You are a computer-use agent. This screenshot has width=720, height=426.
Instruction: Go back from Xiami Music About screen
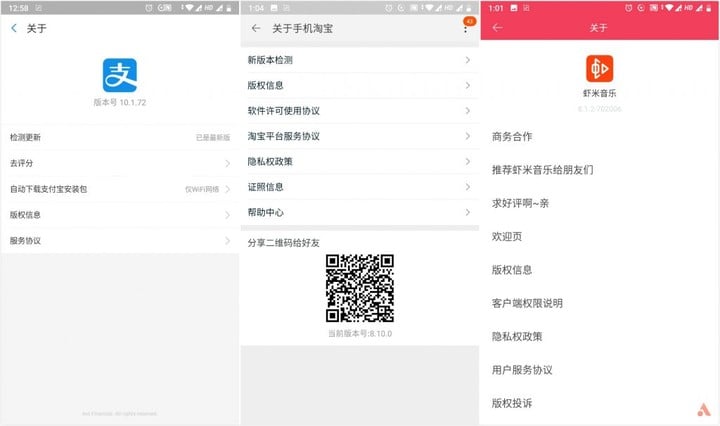(x=497, y=28)
